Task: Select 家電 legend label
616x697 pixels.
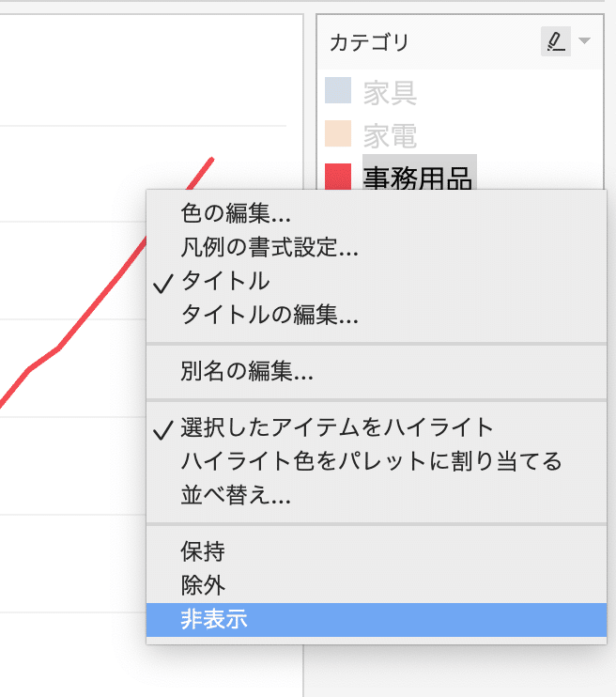Action: [x=391, y=135]
